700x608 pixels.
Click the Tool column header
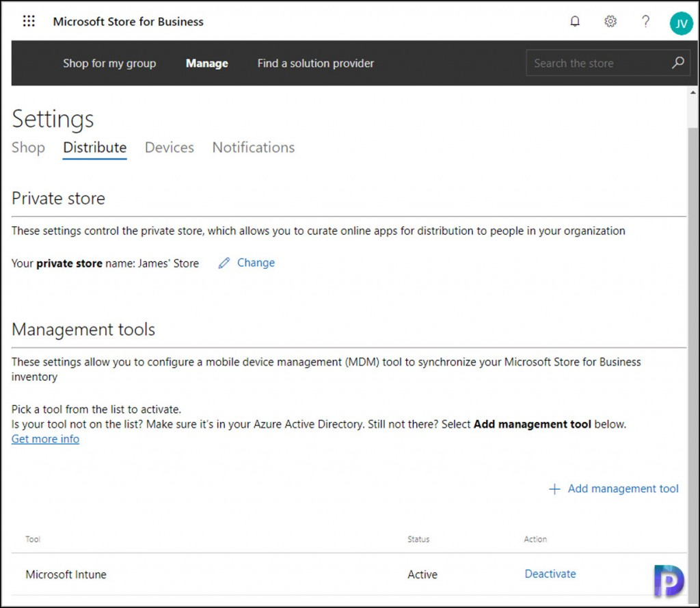click(33, 539)
